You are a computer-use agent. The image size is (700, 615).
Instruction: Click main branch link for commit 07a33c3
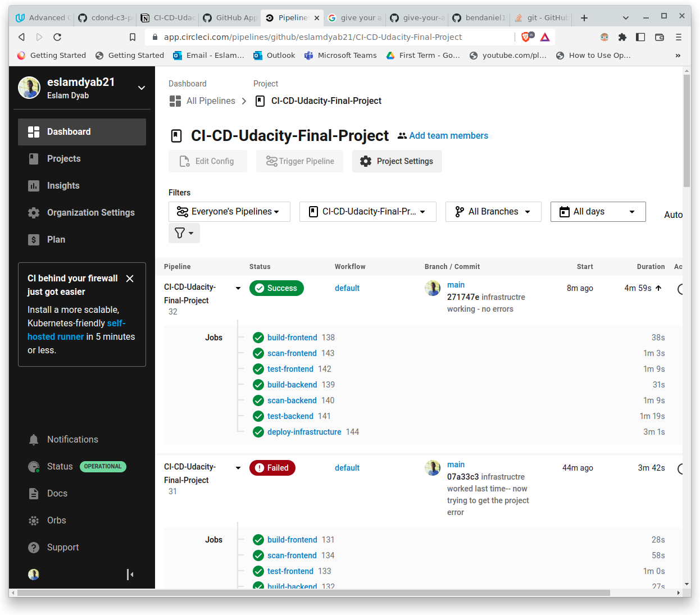(x=456, y=465)
